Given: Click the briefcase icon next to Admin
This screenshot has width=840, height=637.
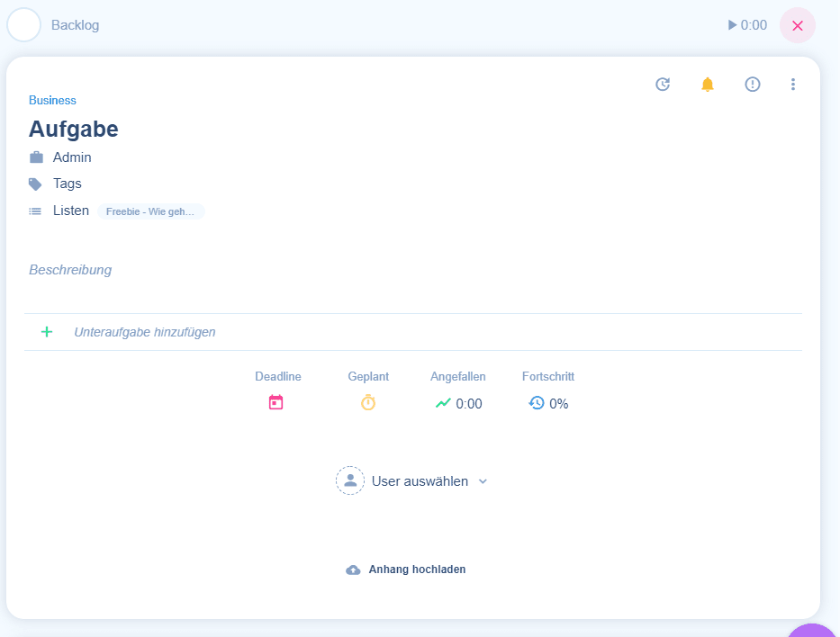Looking at the screenshot, I should click(x=36, y=157).
